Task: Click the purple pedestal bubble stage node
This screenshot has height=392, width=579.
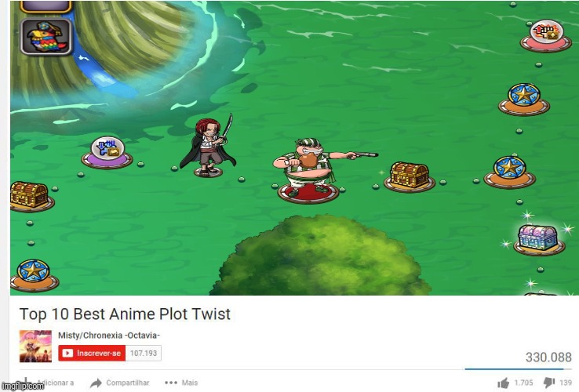Action: tap(107, 152)
